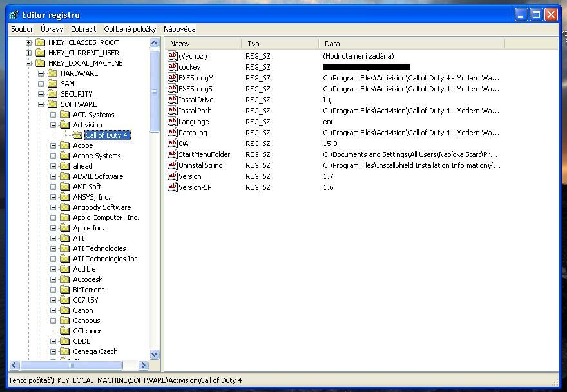Sort values by the Typ column header
Viewport: 567px width, 392px height.
pyautogui.click(x=280, y=44)
